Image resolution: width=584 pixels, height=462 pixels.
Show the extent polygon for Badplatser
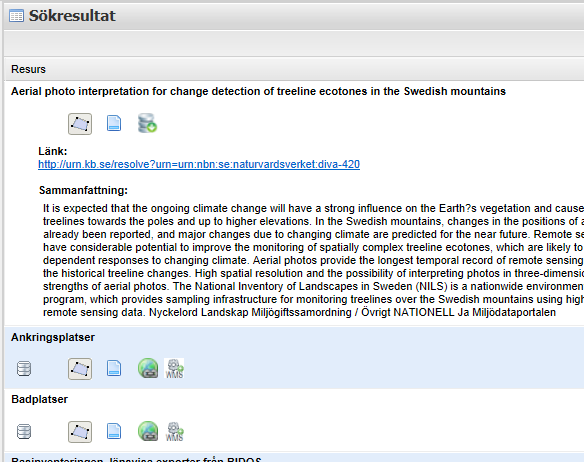[x=80, y=432]
